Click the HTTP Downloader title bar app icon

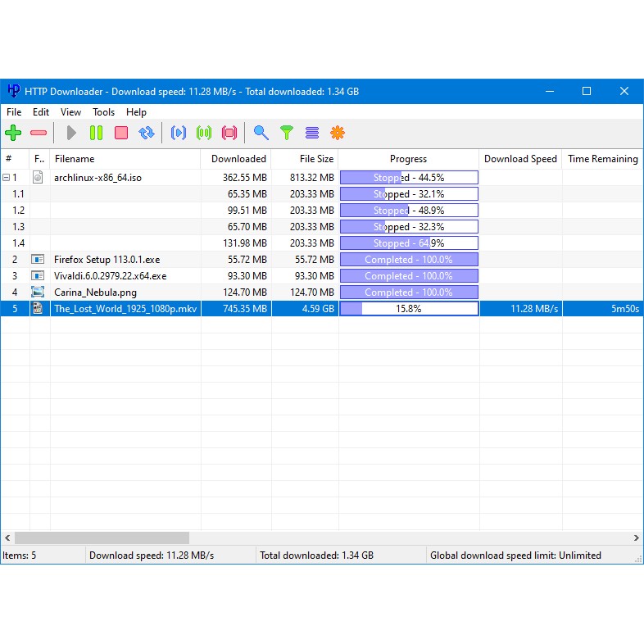pos(14,90)
